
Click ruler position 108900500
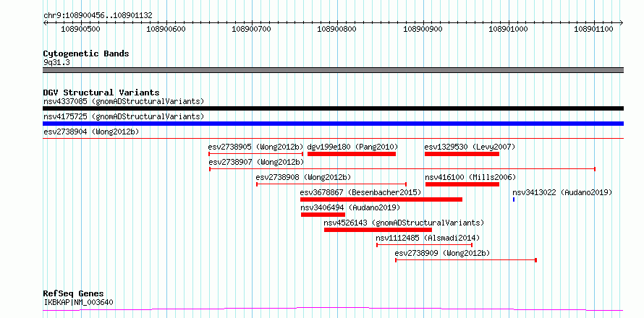(x=81, y=29)
